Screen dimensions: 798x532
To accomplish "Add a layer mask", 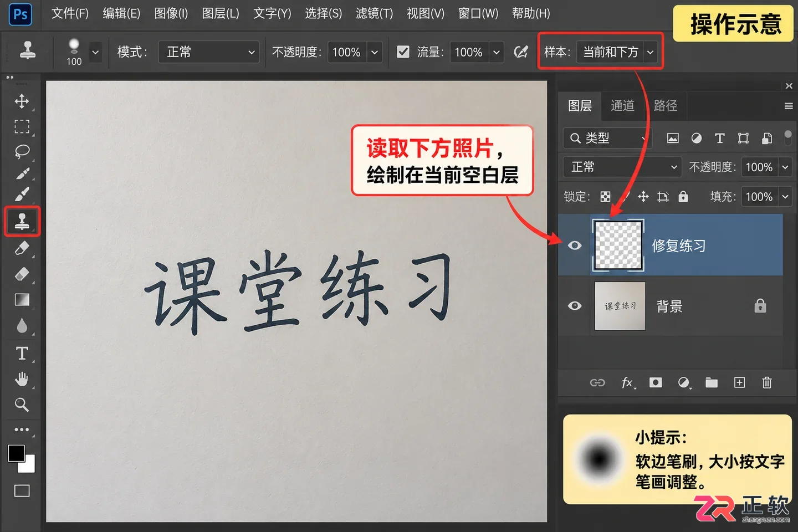I will coord(656,382).
